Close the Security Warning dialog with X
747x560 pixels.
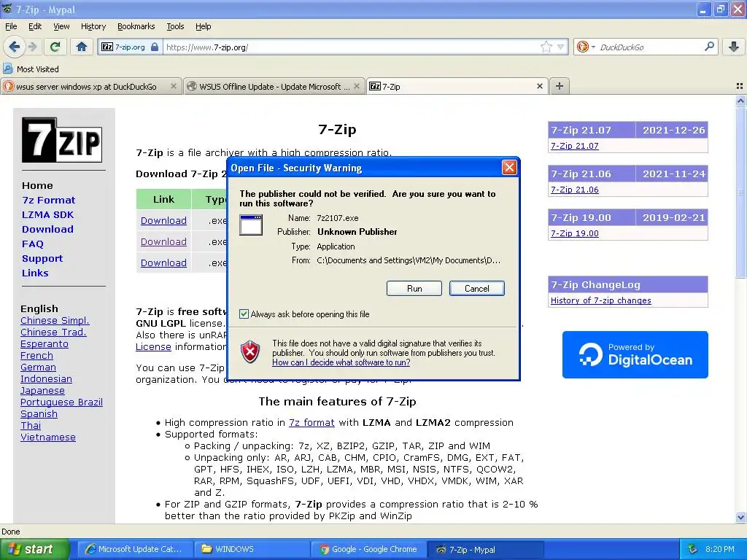pyautogui.click(x=509, y=168)
